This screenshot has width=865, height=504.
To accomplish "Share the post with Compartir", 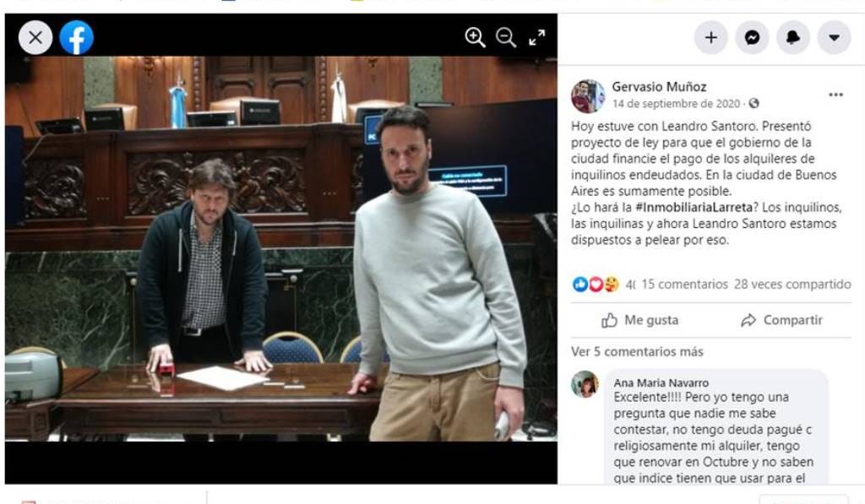I will coord(781,320).
